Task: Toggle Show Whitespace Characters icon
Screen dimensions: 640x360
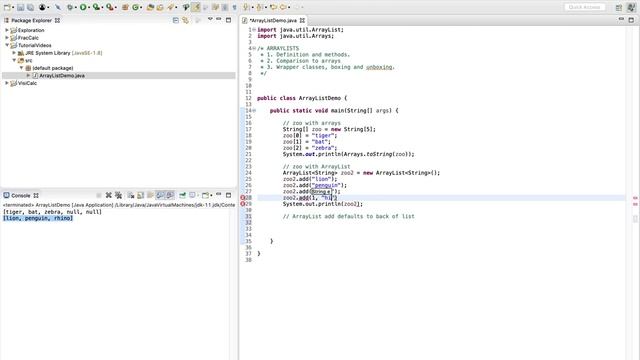Action: coord(234,7)
